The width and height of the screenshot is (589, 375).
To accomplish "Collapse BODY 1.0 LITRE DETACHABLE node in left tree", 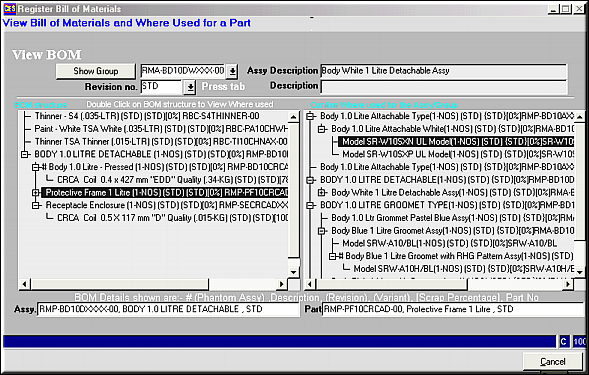I will click(25, 154).
